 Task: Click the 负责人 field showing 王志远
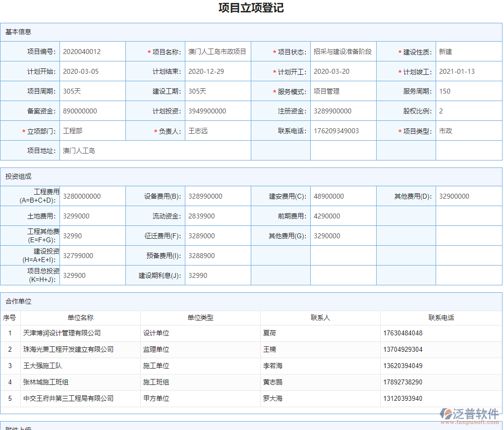[x=218, y=131]
